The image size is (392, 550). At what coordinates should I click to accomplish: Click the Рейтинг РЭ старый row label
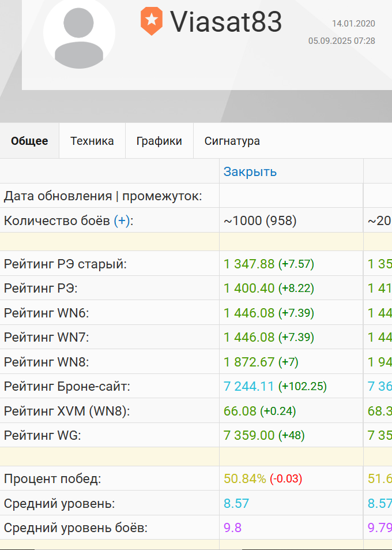coord(65,264)
